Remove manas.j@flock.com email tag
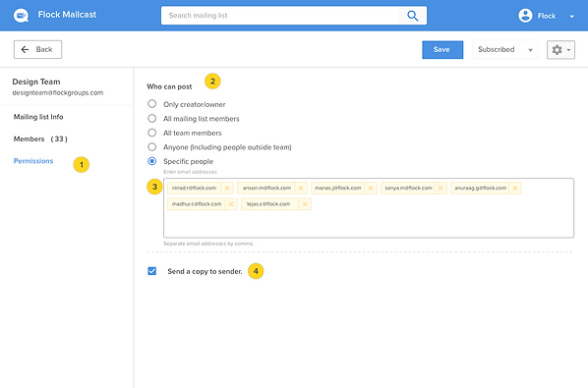Screen dimensions: 588x388 [371, 188]
